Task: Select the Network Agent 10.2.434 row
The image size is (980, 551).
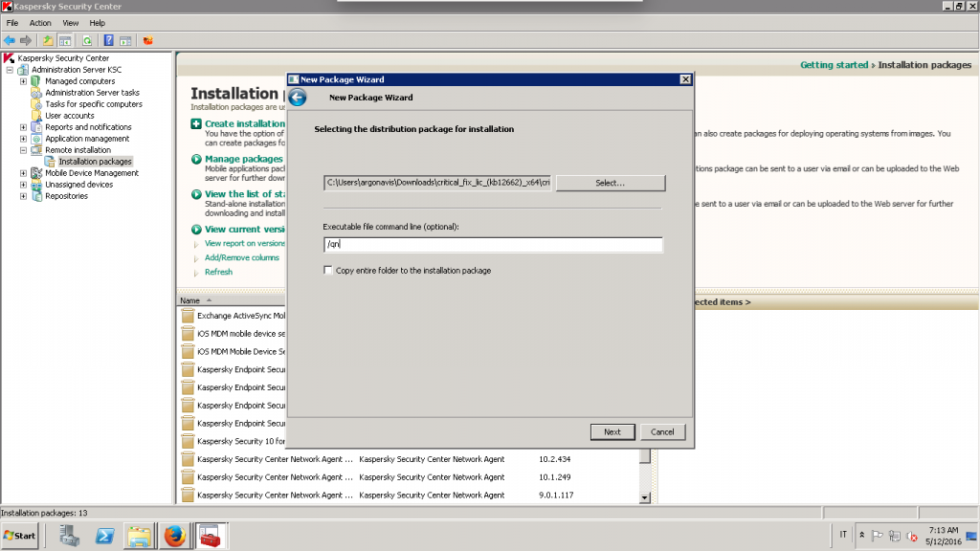Action: (410, 460)
